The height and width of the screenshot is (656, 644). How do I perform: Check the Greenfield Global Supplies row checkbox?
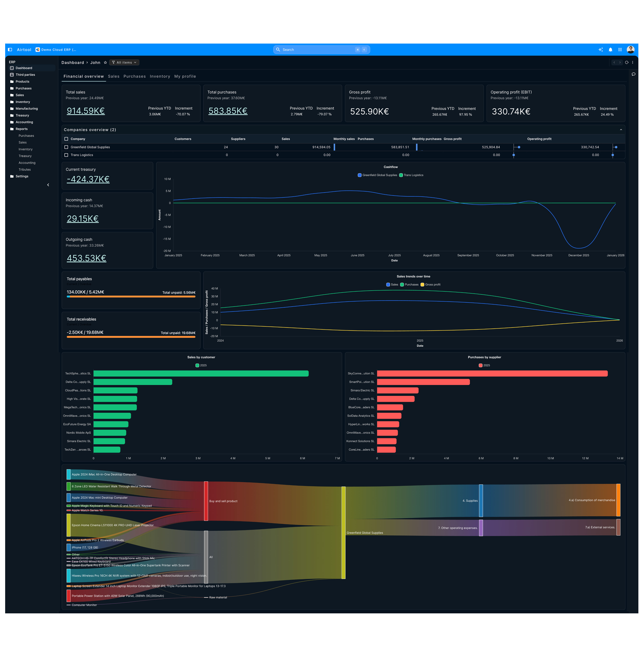(x=66, y=147)
